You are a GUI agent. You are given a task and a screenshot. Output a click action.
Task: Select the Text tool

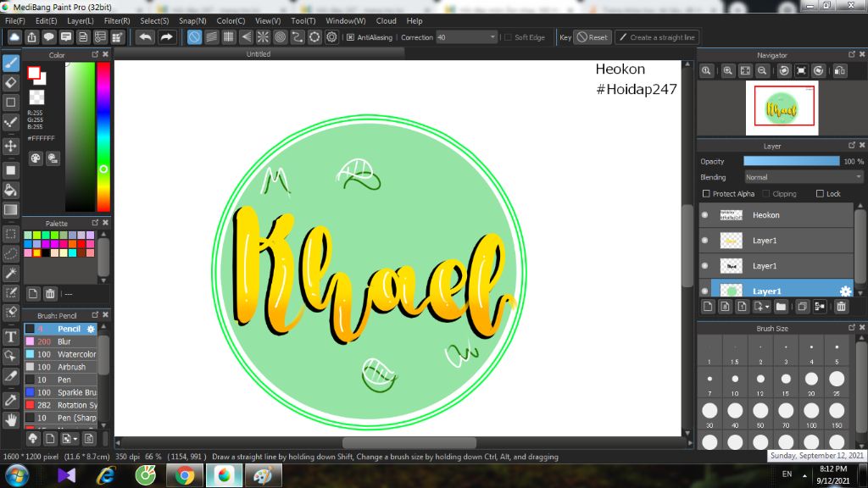tap(10, 336)
